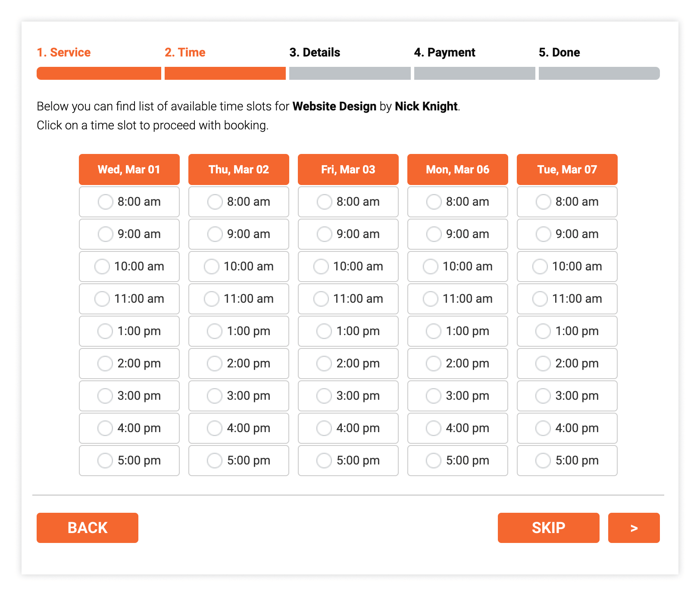
Task: Click the 4. Payment step label
Action: [444, 53]
